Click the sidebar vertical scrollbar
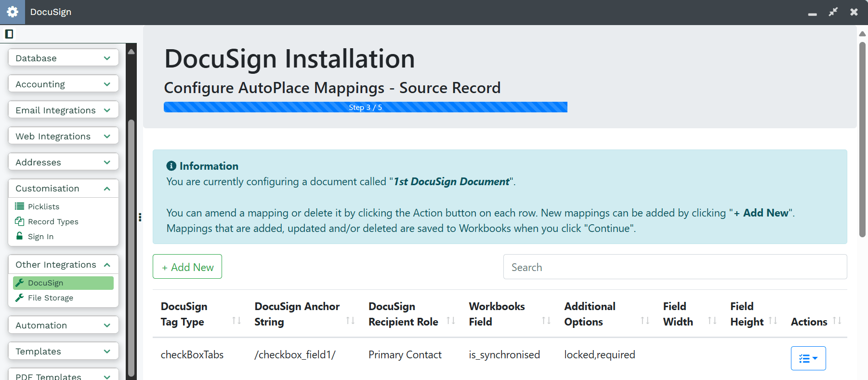This screenshot has width=868, height=380. coord(131,248)
